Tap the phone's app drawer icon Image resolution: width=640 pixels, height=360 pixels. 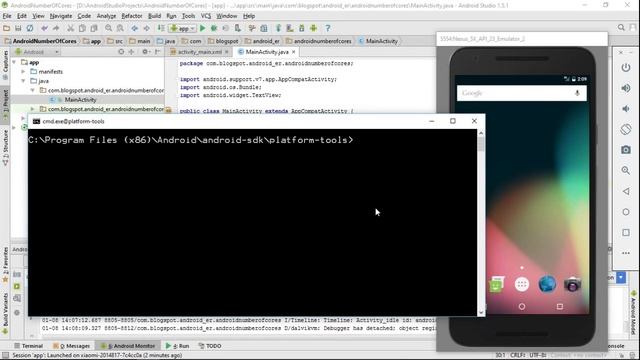coord(522,284)
